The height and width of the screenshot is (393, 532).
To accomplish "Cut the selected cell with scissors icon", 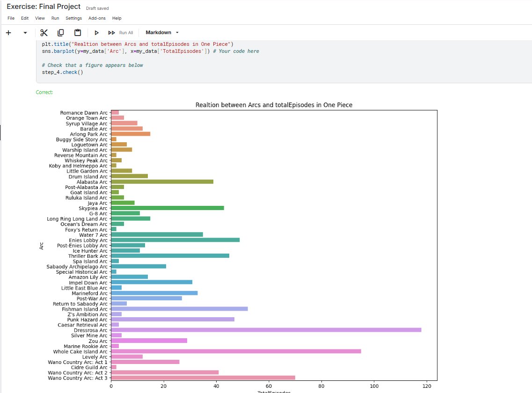I will [x=44, y=33].
